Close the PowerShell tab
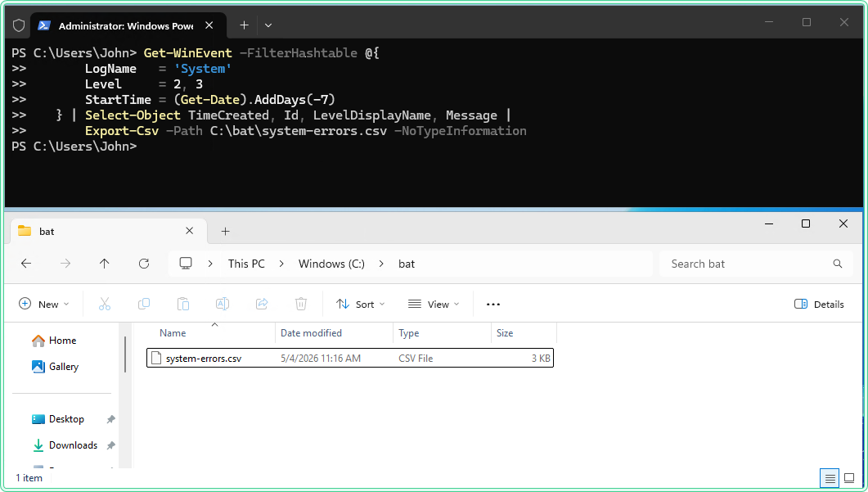Screen dimensions: 868x492 (x=209, y=25)
